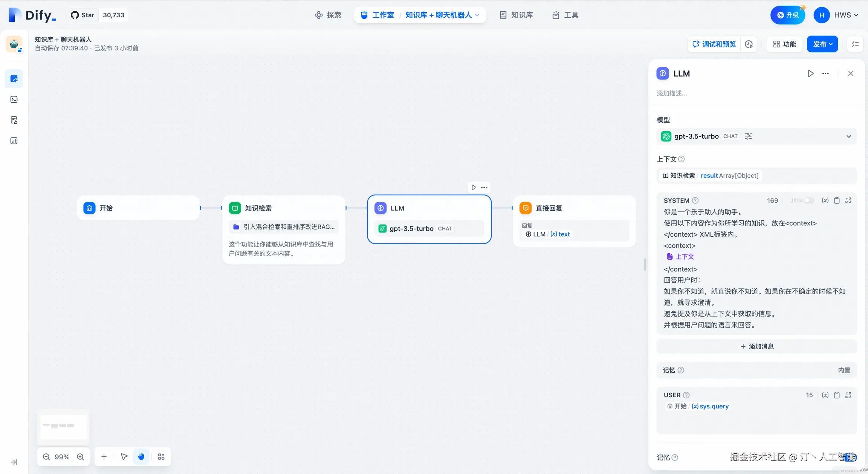Open the statistics icon in the left sidebar

(14, 141)
